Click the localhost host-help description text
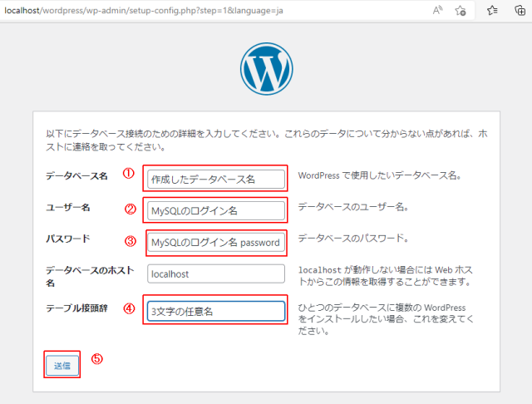This screenshot has height=404, width=532. click(x=386, y=276)
